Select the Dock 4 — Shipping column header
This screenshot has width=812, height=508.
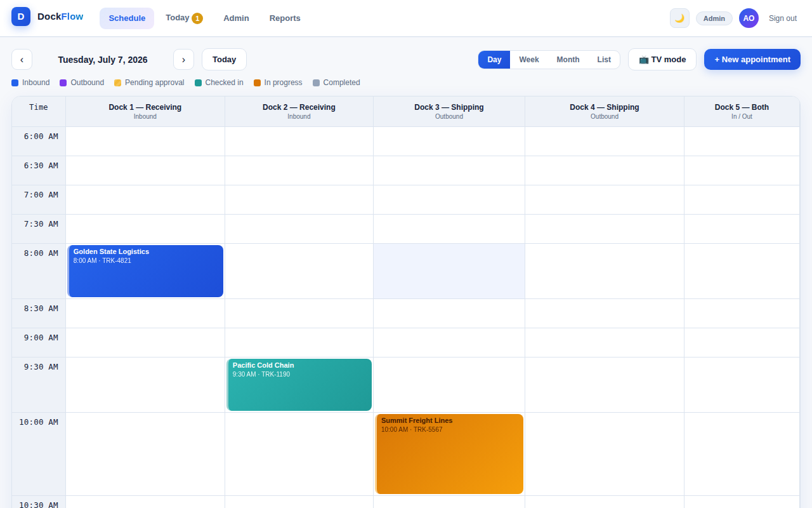pyautogui.click(x=605, y=112)
